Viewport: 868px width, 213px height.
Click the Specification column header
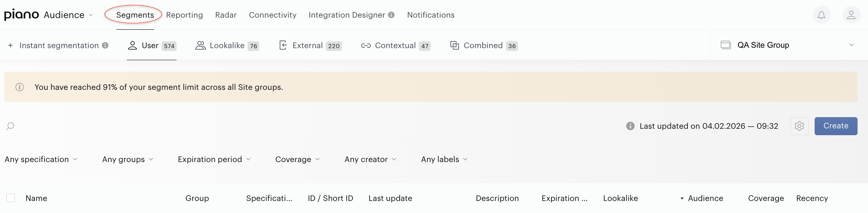point(269,198)
